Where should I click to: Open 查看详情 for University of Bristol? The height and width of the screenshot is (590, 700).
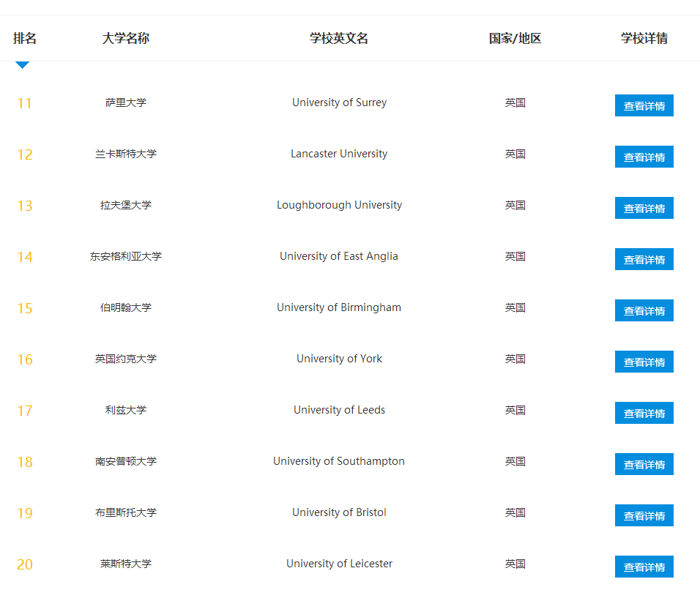pyautogui.click(x=644, y=515)
